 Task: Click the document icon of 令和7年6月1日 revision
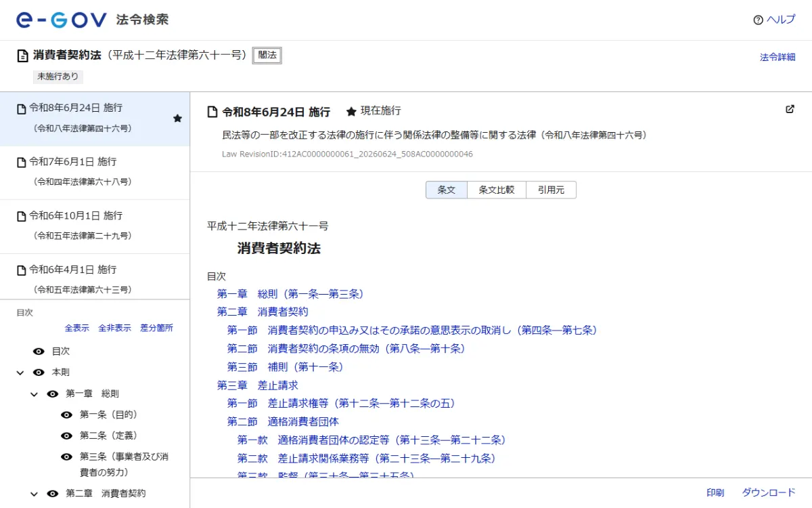pos(21,162)
